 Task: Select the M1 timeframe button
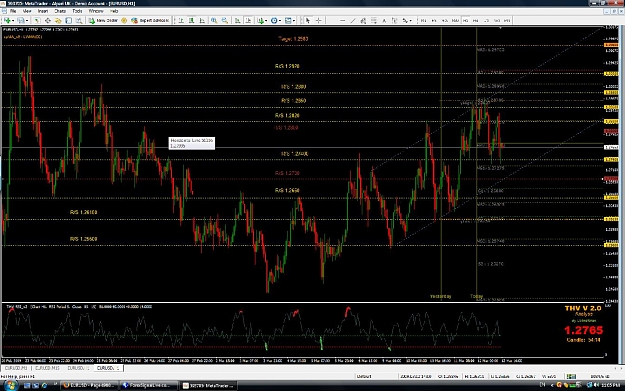423,20
